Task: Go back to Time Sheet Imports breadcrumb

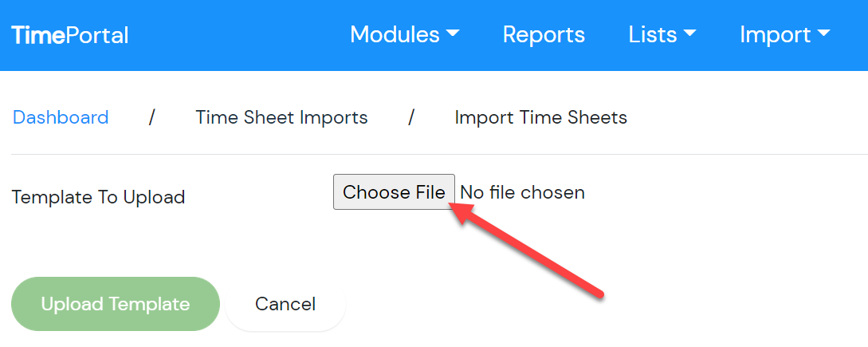Action: (281, 117)
